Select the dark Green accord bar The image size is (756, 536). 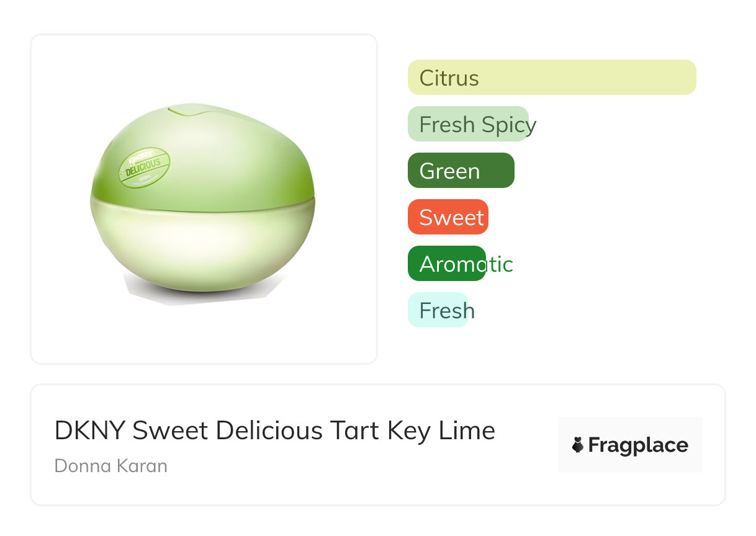coord(461,171)
